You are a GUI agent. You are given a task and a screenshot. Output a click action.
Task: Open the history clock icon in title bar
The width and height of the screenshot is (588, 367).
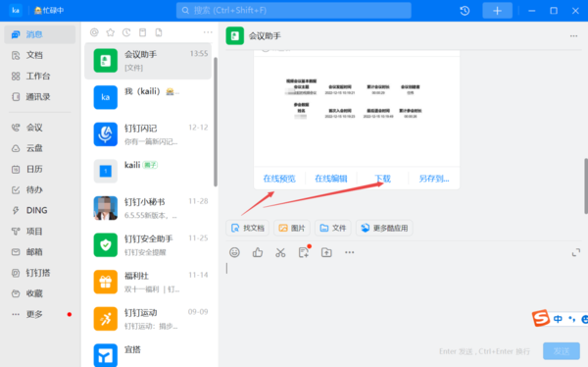tap(465, 11)
